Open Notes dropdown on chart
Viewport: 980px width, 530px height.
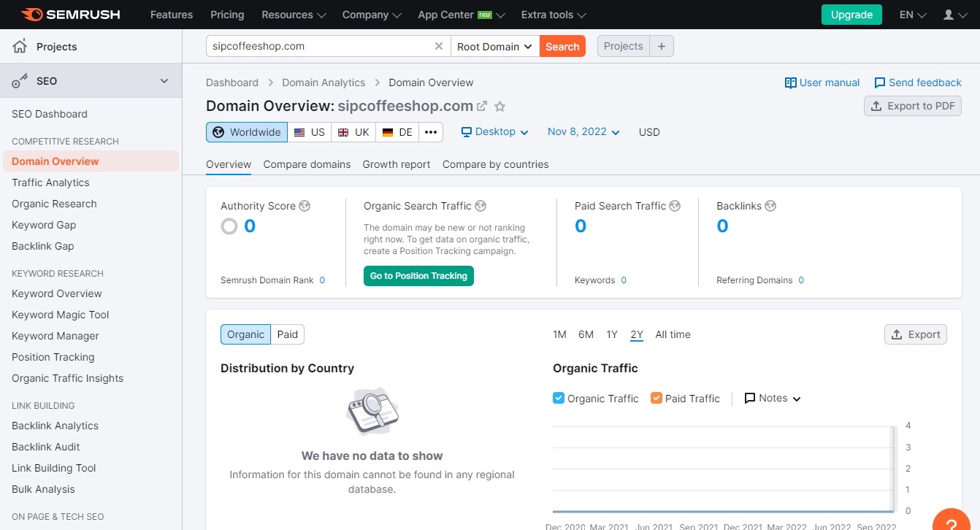pos(773,399)
